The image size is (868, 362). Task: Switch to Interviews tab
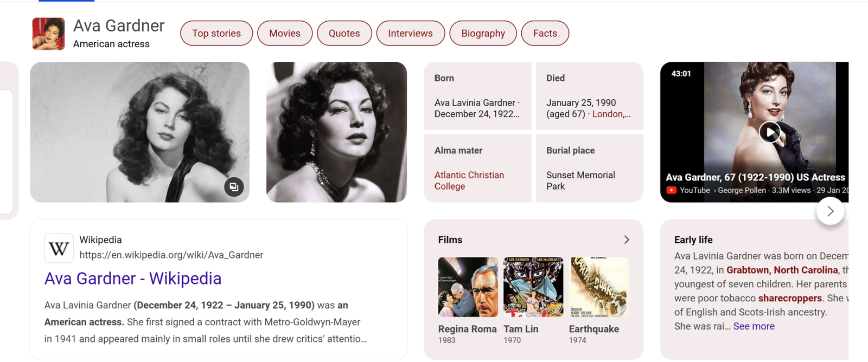pyautogui.click(x=410, y=33)
